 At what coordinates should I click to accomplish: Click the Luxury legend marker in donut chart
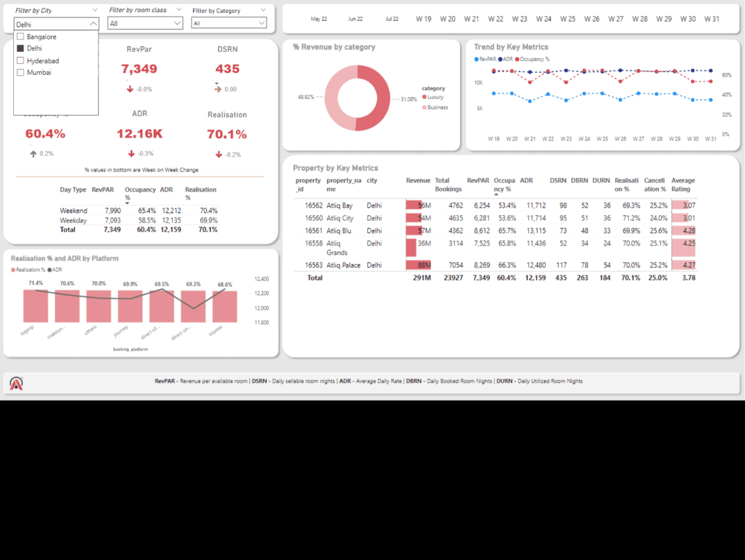click(424, 97)
